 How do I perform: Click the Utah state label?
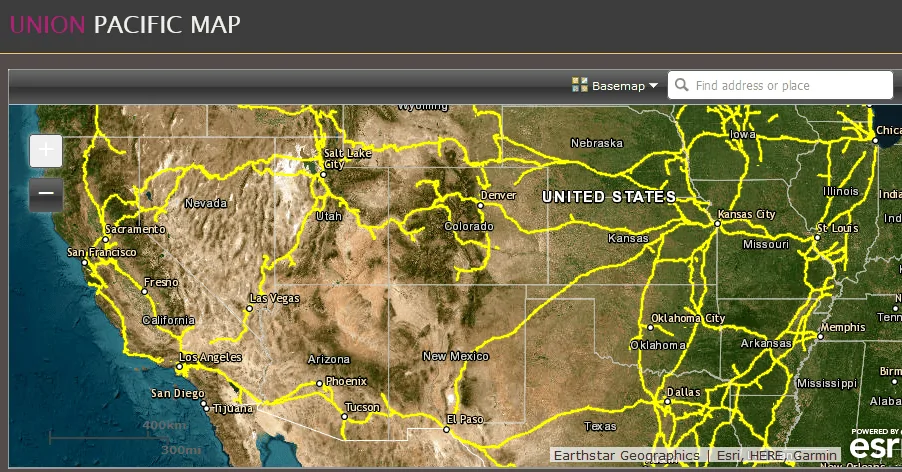pos(329,216)
